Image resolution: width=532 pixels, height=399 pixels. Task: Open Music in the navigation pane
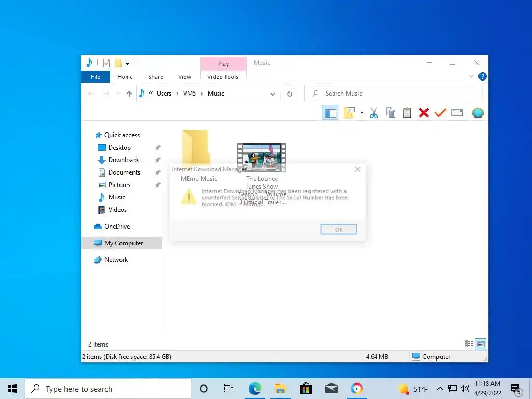pos(117,197)
